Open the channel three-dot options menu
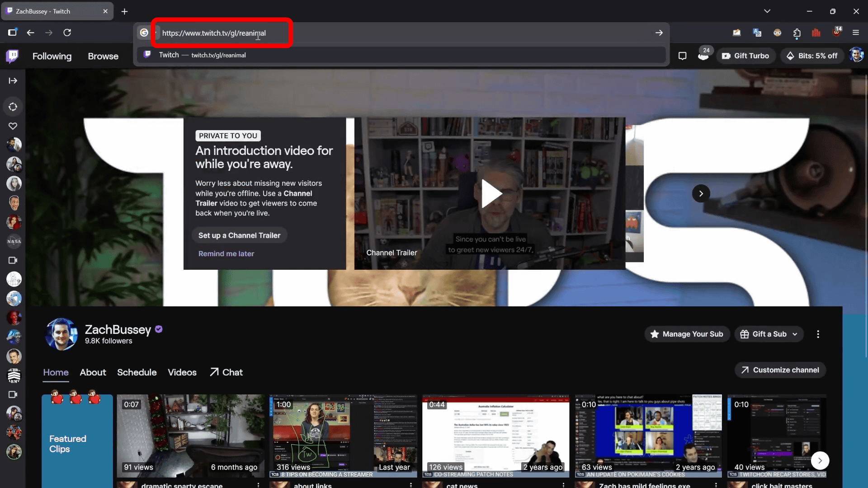The width and height of the screenshot is (868, 488). click(818, 334)
